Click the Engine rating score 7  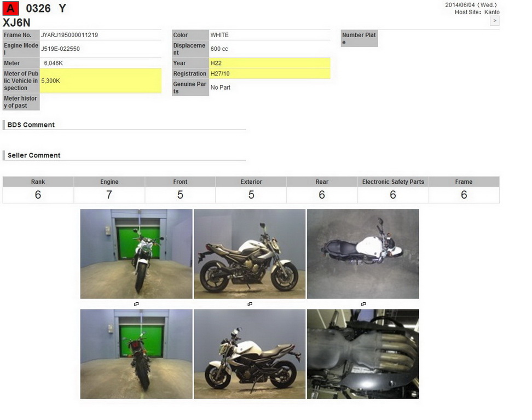(109, 194)
